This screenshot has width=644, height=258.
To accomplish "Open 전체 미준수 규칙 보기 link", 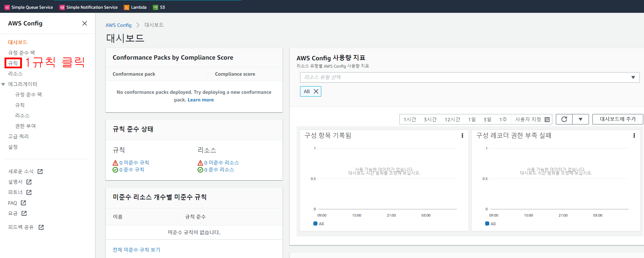I will click(x=136, y=250).
